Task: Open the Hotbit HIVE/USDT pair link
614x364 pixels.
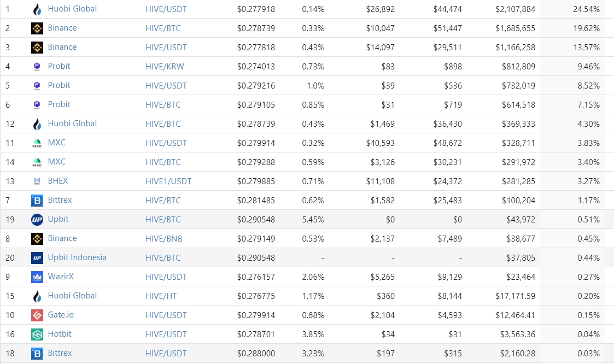Action: (166, 334)
